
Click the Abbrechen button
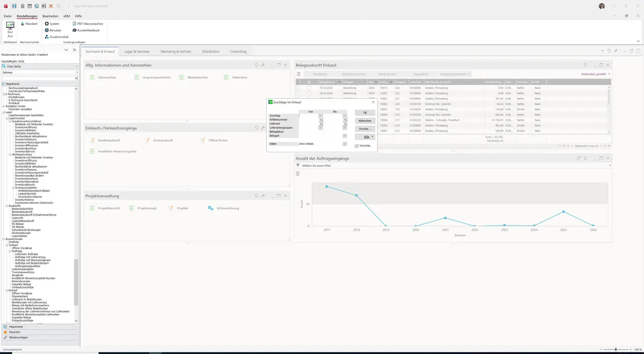(x=365, y=121)
